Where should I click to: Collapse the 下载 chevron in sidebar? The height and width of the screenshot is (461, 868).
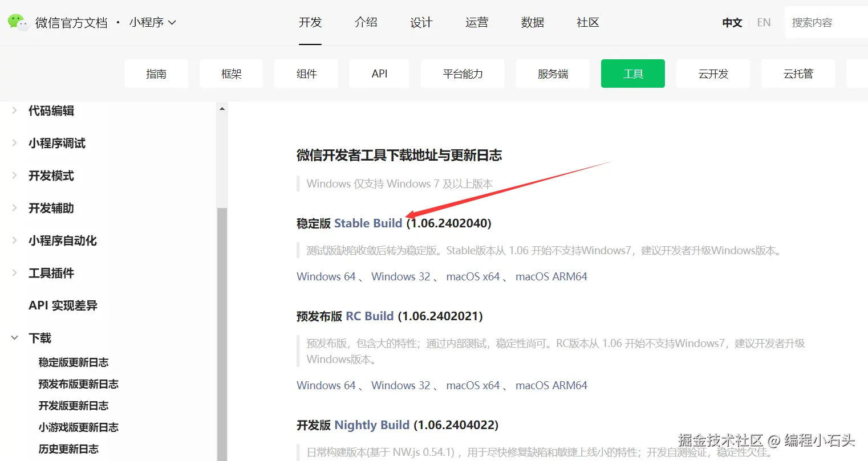coord(14,338)
